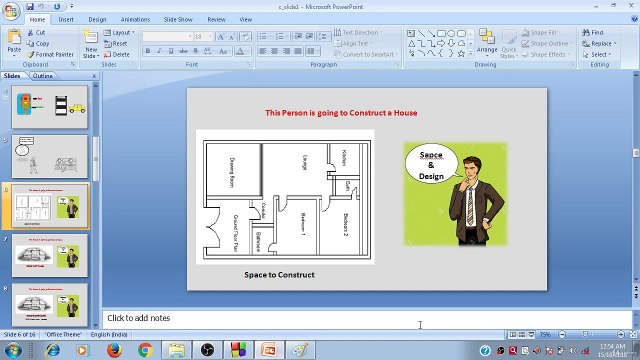Viewport: 640px width, 360px height.
Task: Align text left
Action: 263,51
